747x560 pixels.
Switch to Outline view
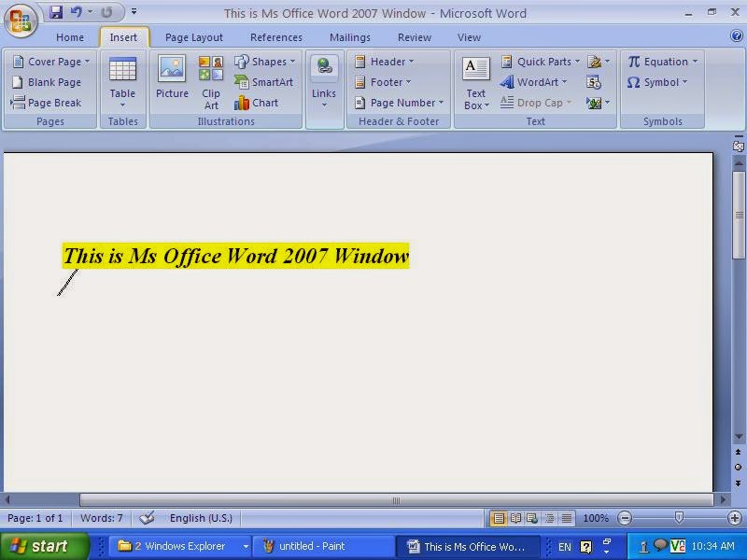(549, 518)
